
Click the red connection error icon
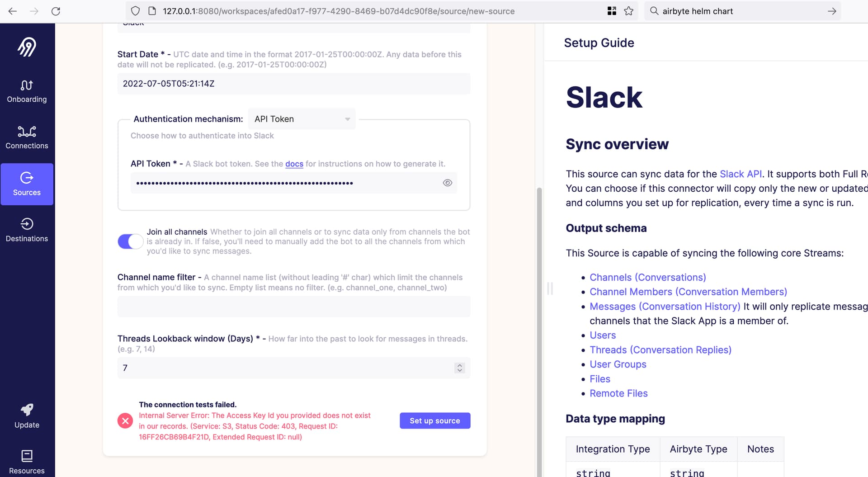[x=125, y=421]
